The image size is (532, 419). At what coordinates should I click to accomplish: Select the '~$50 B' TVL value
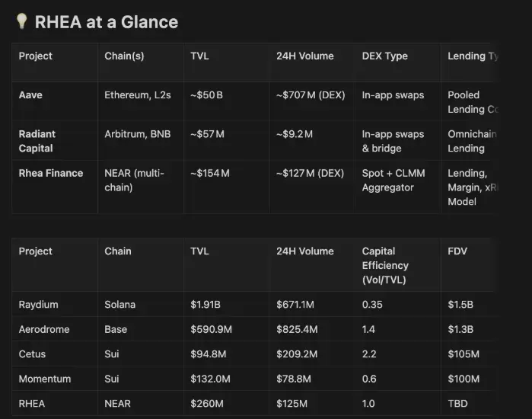(206, 95)
